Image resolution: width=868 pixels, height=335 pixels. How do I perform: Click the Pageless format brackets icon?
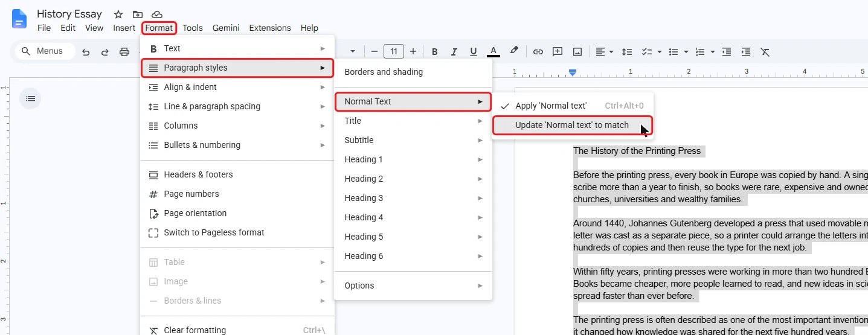(x=153, y=232)
